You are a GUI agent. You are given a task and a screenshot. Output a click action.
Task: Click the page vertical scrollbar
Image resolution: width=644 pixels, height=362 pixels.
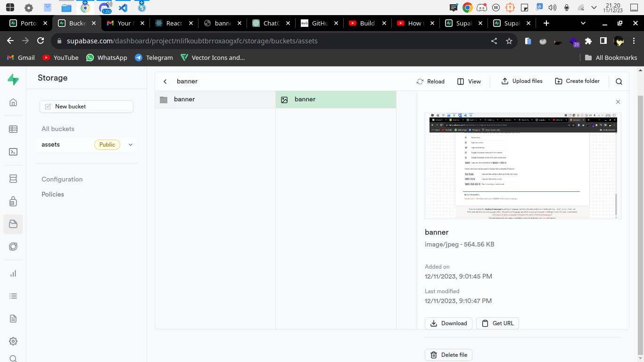pyautogui.click(x=640, y=224)
